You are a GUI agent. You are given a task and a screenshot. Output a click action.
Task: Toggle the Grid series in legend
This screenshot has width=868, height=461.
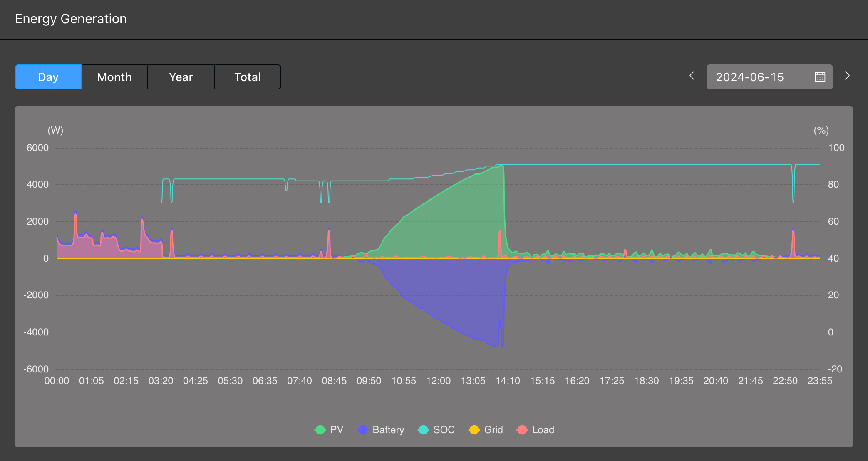click(x=486, y=430)
